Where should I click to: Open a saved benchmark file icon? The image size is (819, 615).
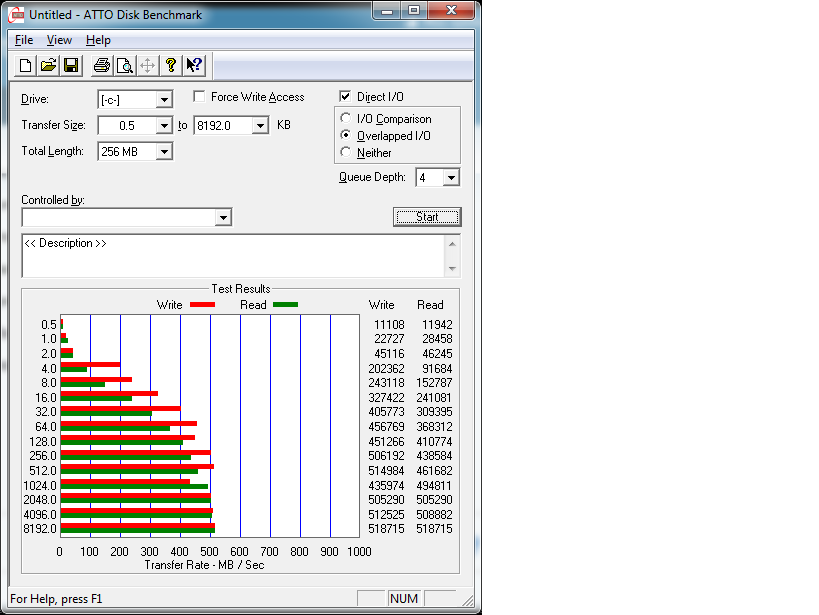pos(48,65)
